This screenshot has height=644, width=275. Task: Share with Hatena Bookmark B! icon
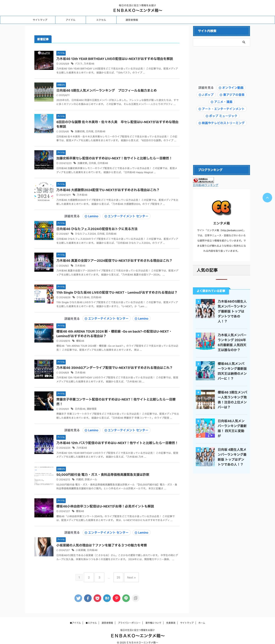pos(107,598)
